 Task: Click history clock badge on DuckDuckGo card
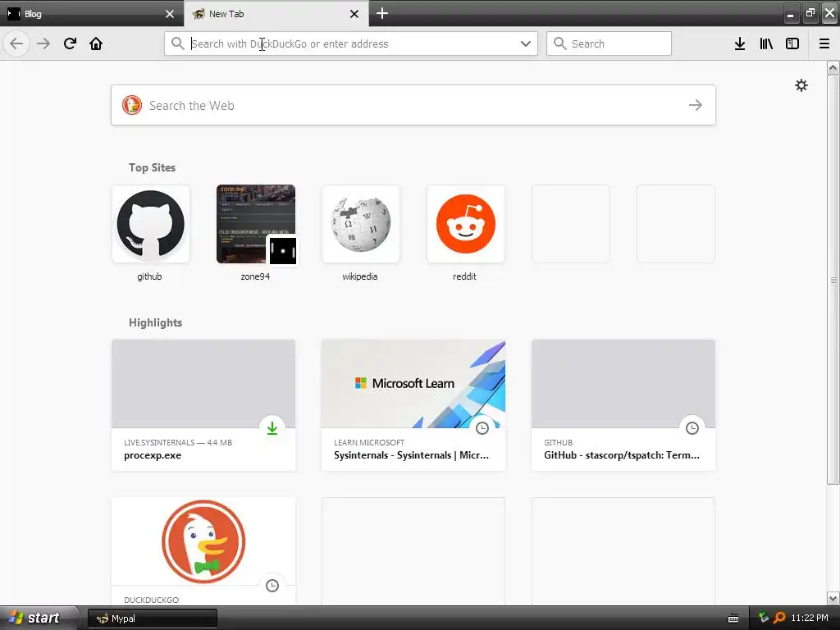pos(272,586)
